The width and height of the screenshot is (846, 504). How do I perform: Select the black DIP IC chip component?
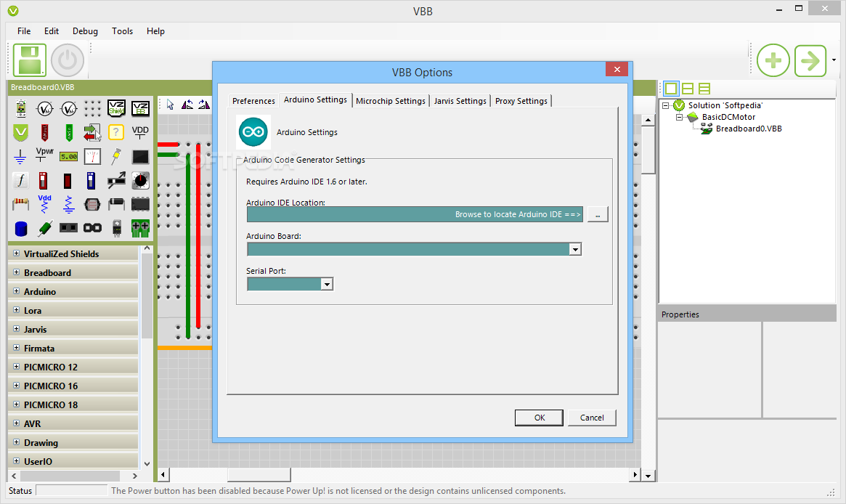coord(140,204)
